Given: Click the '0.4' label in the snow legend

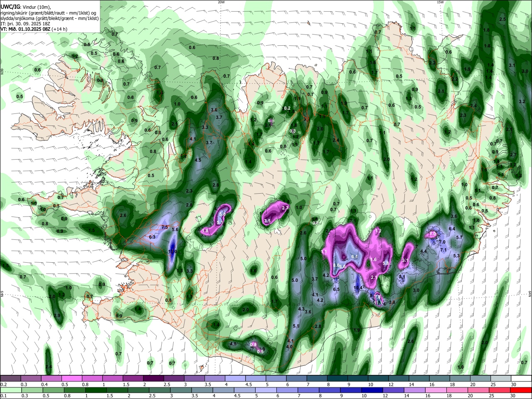Looking at the screenshot, I should (x=44, y=384).
